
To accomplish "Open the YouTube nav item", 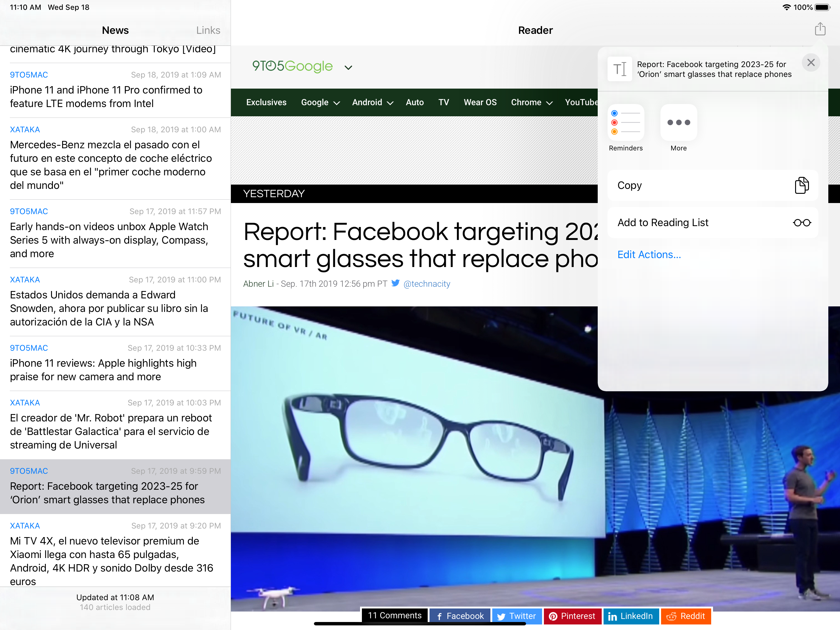I will (581, 102).
